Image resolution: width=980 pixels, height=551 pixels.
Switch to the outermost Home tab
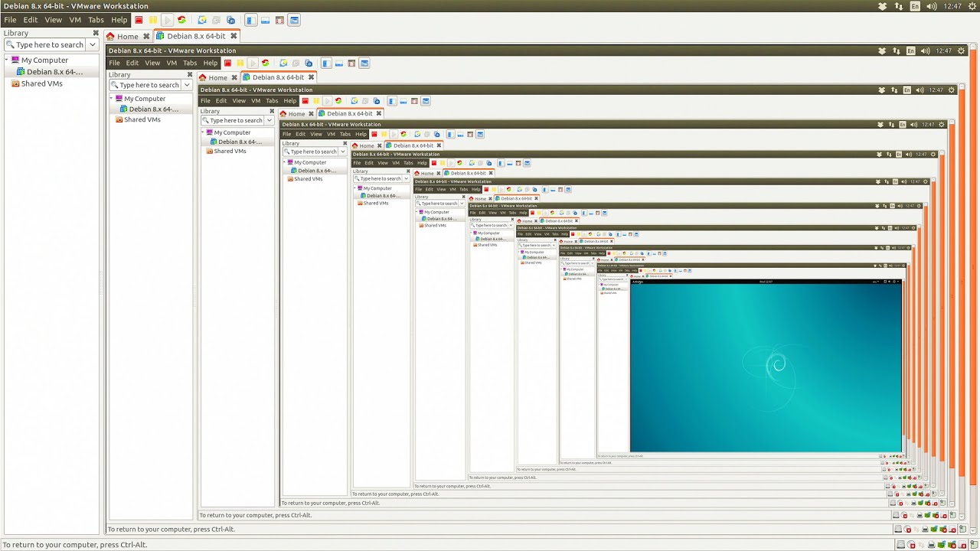pyautogui.click(x=122, y=36)
